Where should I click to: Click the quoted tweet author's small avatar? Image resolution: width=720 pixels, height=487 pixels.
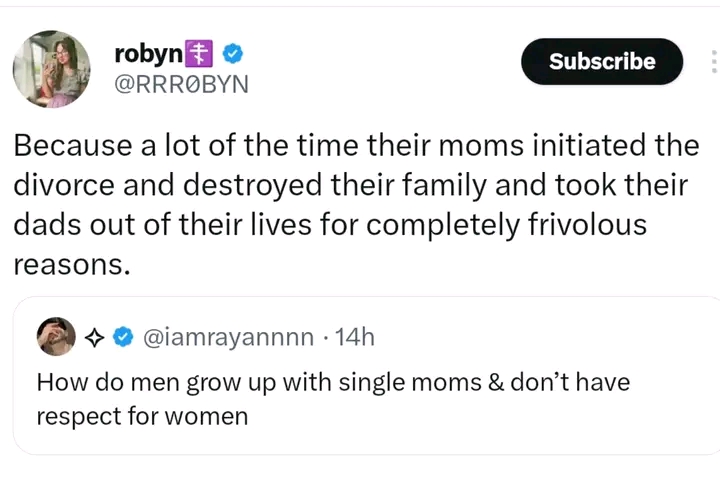coord(58,338)
